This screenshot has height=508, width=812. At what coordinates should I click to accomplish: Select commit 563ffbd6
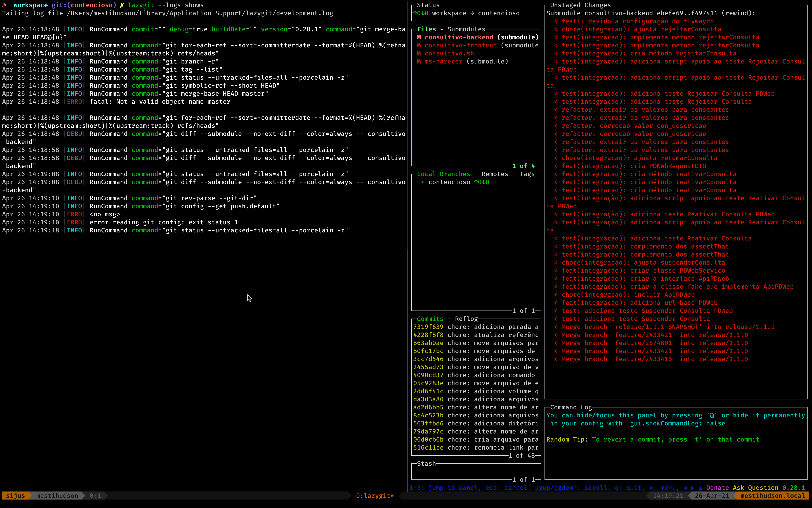[x=476, y=424]
